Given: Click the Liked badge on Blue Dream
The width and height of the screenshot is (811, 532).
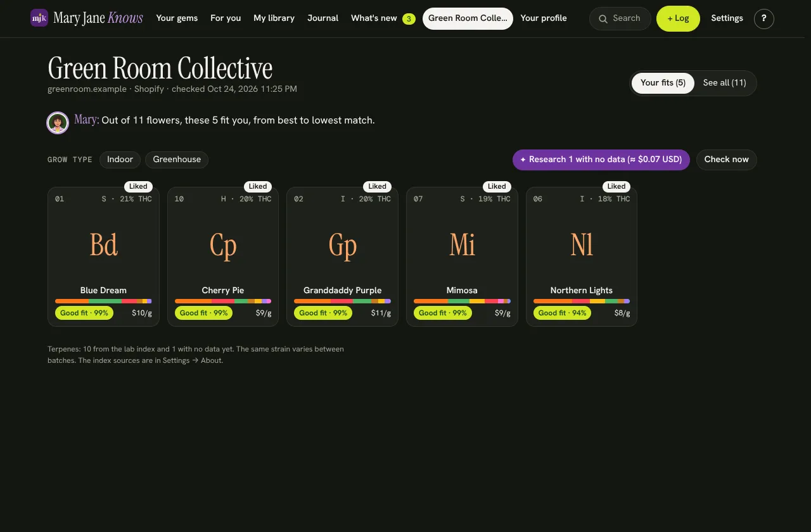Looking at the screenshot, I should [138, 186].
